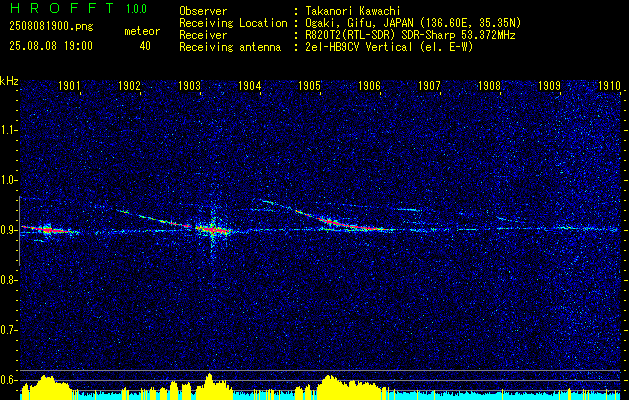
Task: Click the Receiving antenna label
Action: [230, 47]
